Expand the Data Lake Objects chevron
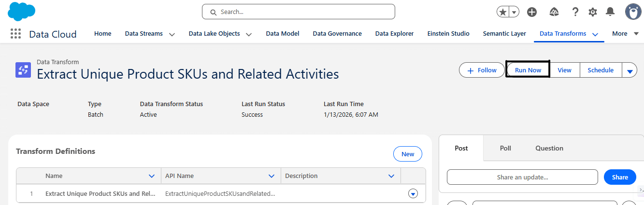This screenshot has width=644, height=205. 249,34
